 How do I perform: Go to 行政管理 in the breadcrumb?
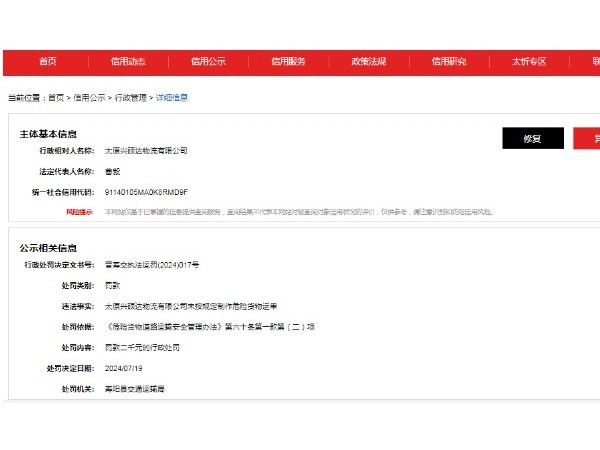pyautogui.click(x=129, y=98)
